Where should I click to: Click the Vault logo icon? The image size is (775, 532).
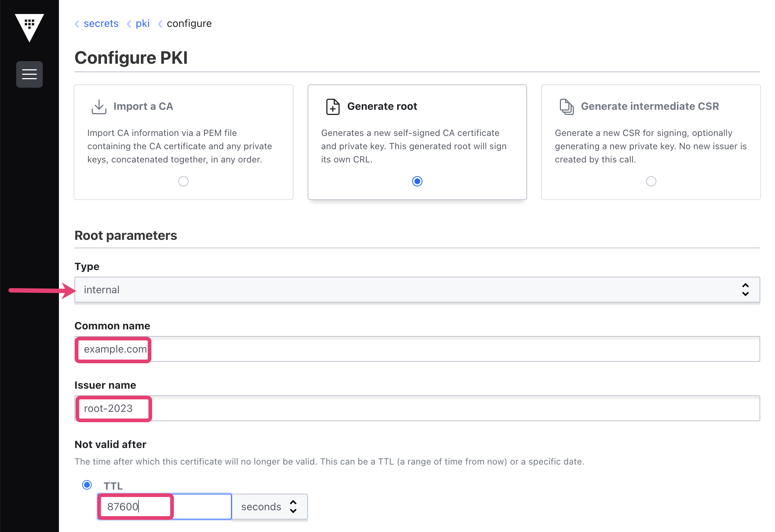tap(29, 28)
